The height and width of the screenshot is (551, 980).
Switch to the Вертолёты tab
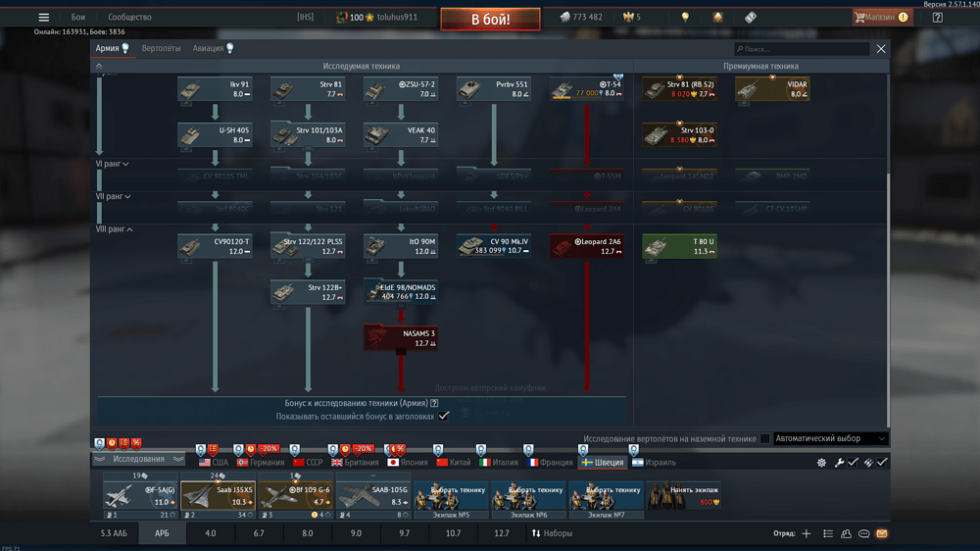(x=161, y=48)
